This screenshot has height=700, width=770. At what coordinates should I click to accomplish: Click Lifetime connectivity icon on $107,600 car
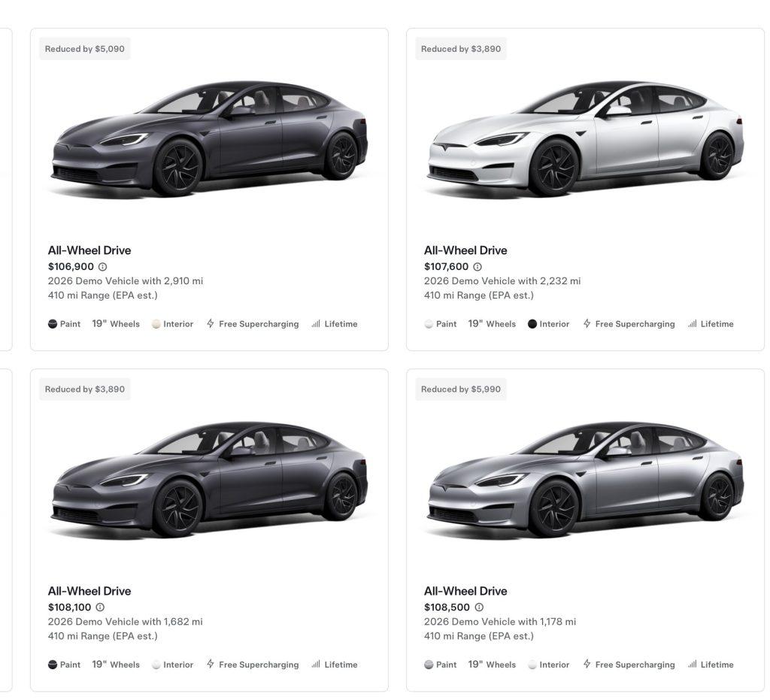click(x=692, y=324)
